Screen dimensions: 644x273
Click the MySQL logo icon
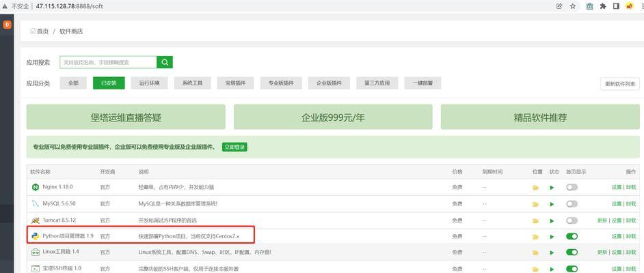coord(36,203)
